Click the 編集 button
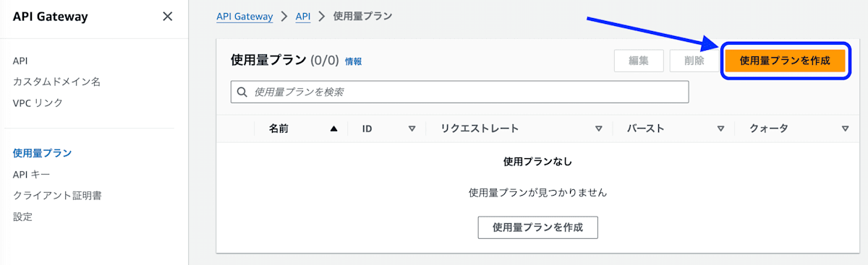The width and height of the screenshot is (868, 265). 639,61
